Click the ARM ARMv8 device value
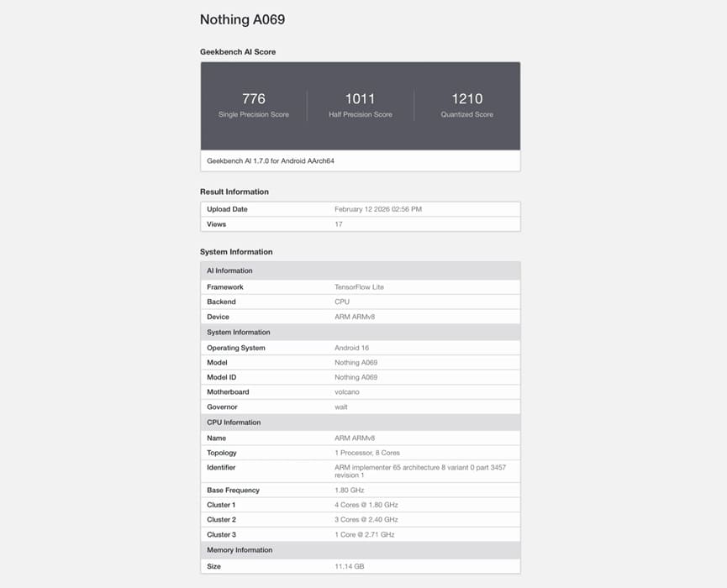The height and width of the screenshot is (588, 727). tap(356, 317)
